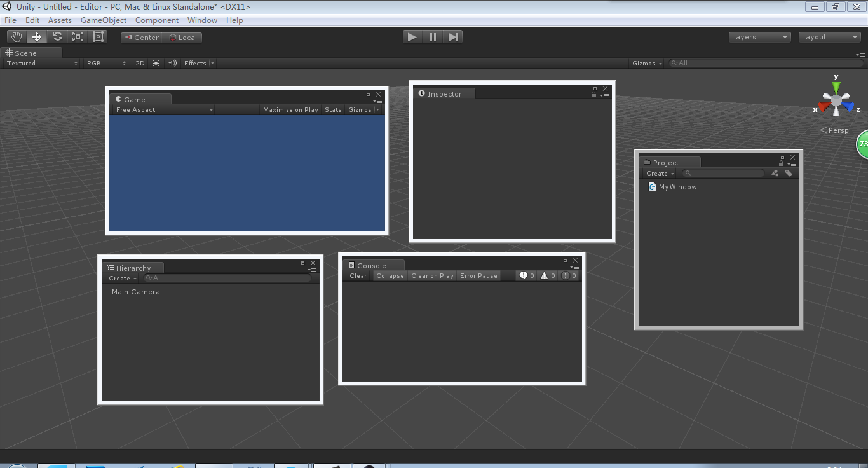Enable 2D mode in the Scene view

[139, 63]
